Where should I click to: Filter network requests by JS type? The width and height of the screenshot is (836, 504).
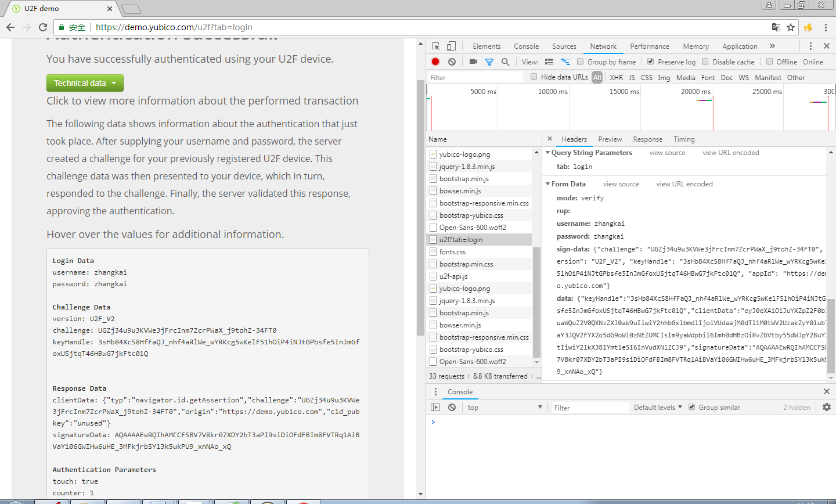(632, 77)
